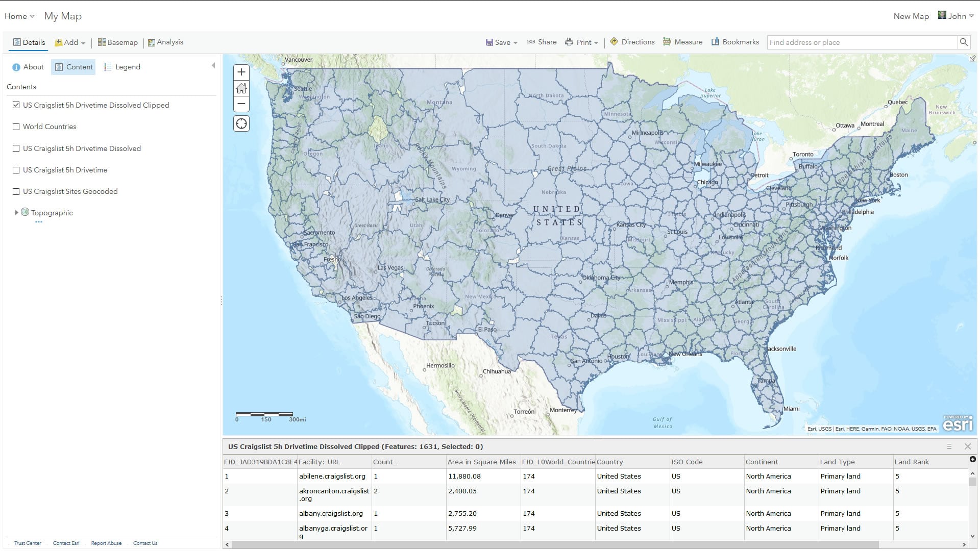Open the Directions tool

coord(632,42)
